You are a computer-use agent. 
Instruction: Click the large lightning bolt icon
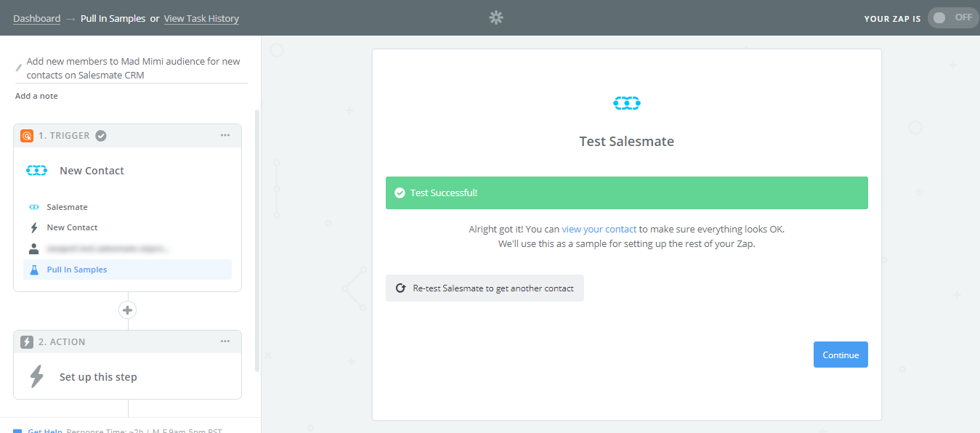click(x=36, y=376)
